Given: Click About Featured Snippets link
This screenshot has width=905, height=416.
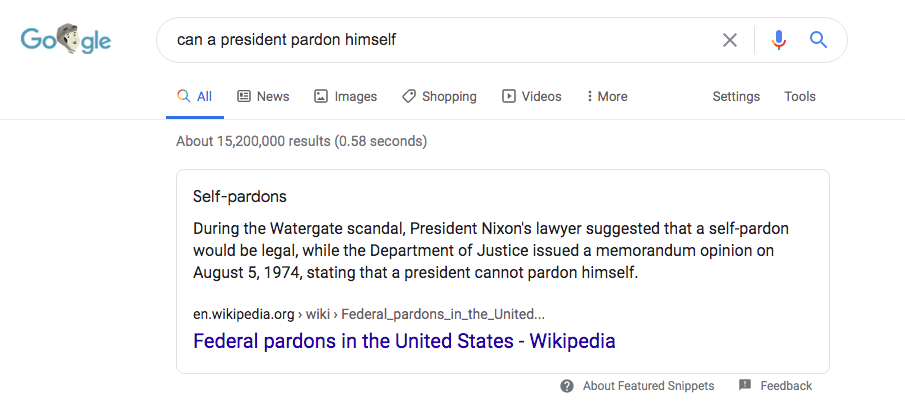Looking at the screenshot, I should click(648, 386).
